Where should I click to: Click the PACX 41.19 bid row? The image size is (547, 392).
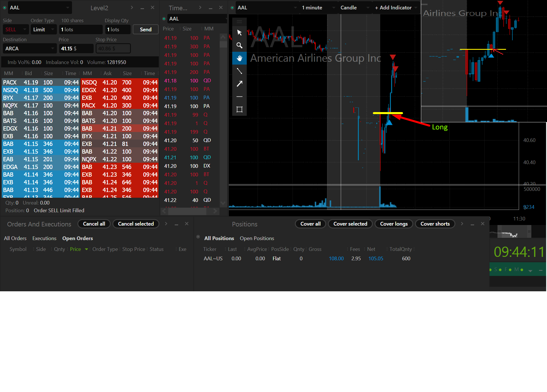(x=41, y=82)
